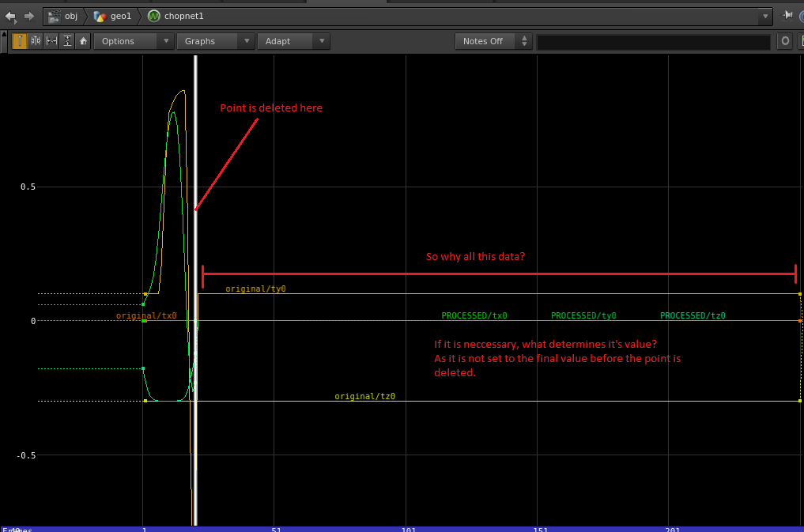Navigate to geo1 in the path bar
804x532 pixels.
[121, 17]
